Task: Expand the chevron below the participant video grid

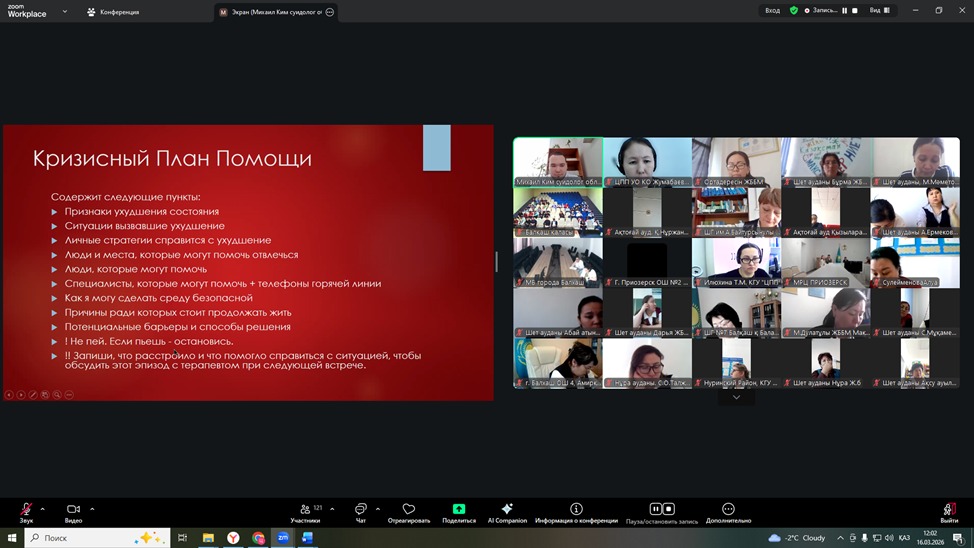Action: 736,397
